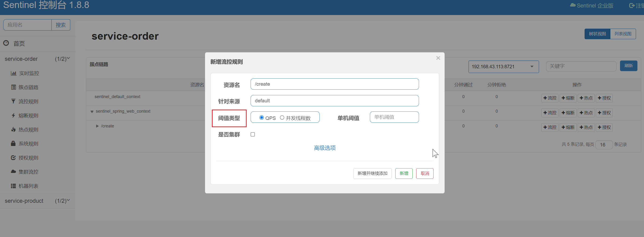Click +授权 for /create row

coord(604,127)
